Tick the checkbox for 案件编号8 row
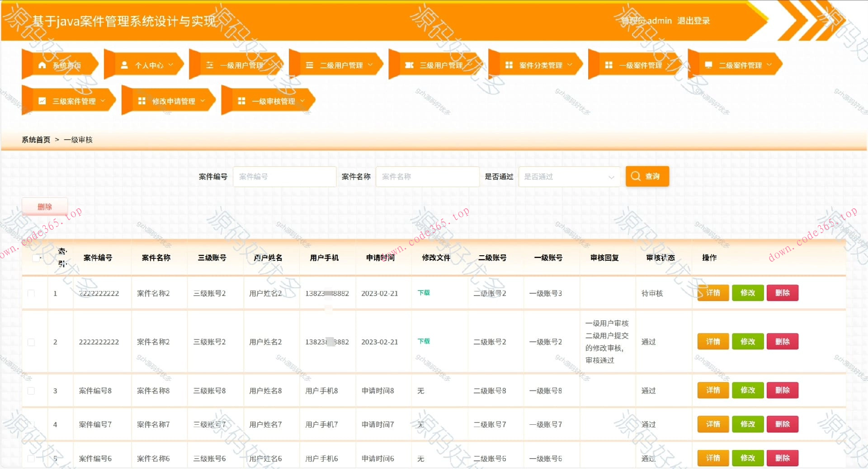Image resolution: width=868 pixels, height=469 pixels. [31, 390]
